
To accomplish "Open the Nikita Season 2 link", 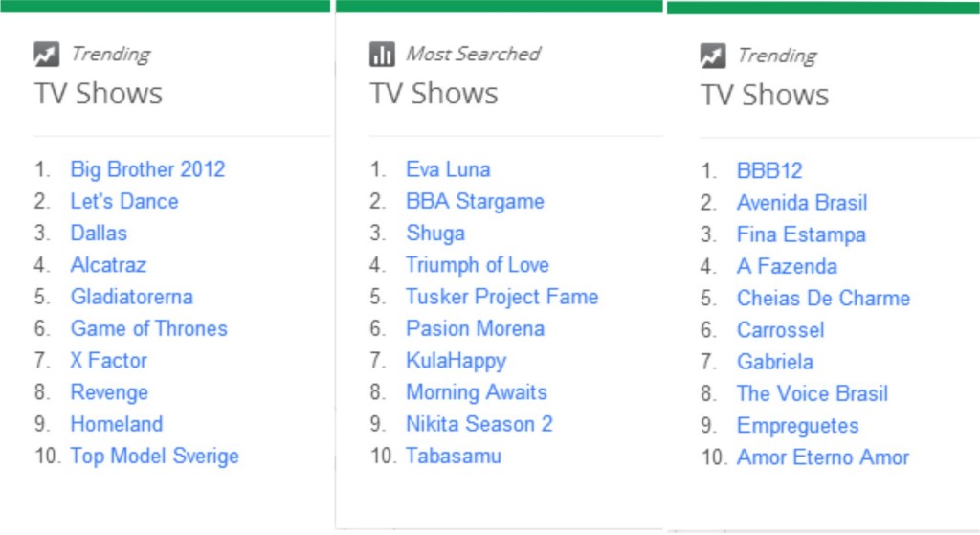I will [479, 424].
